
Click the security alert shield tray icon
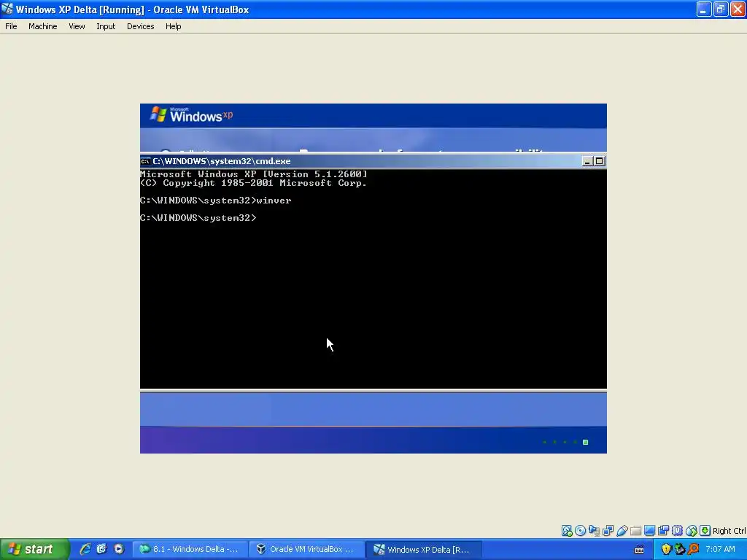[x=666, y=549]
